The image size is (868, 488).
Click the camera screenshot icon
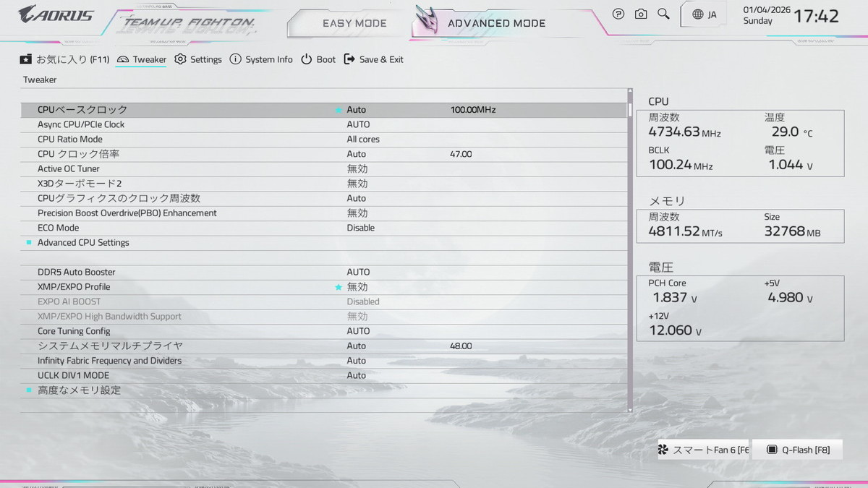pyautogui.click(x=641, y=14)
